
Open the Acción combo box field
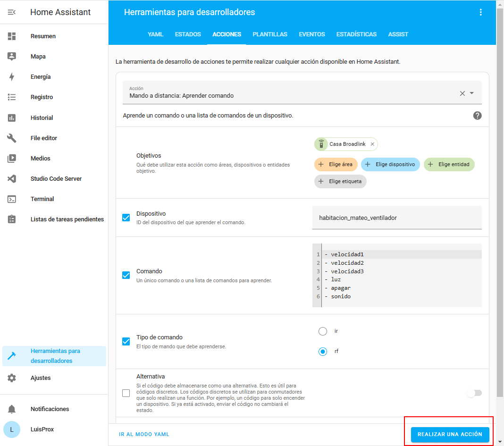pos(302,93)
